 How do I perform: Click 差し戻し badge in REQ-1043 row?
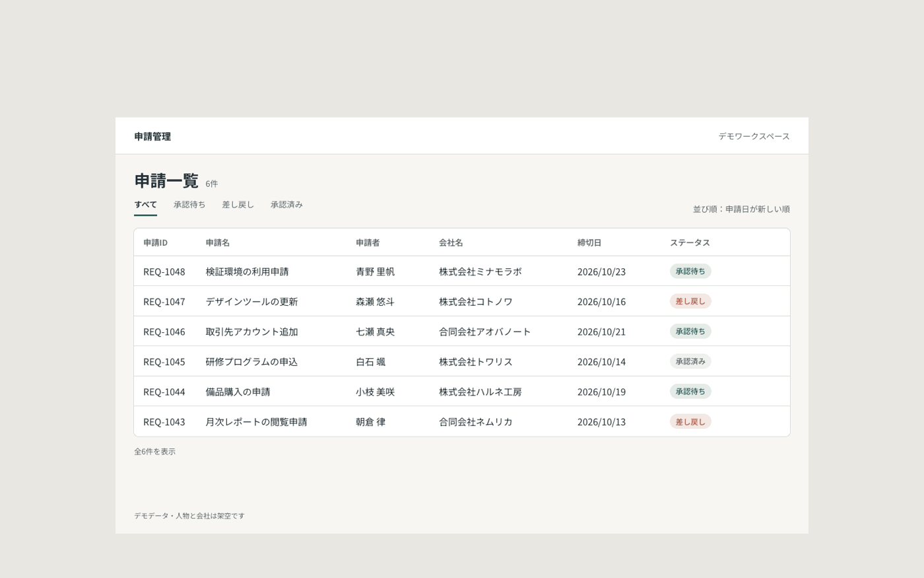[690, 421]
